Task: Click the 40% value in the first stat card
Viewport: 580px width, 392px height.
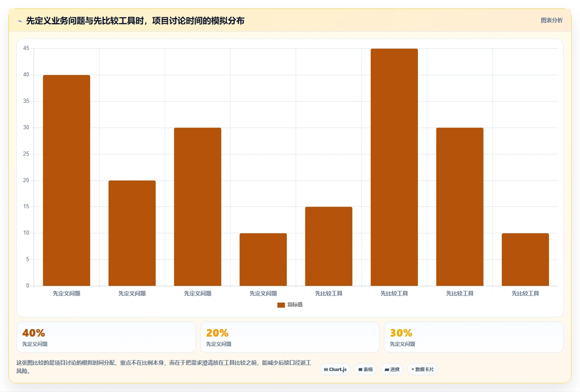Action: click(34, 333)
